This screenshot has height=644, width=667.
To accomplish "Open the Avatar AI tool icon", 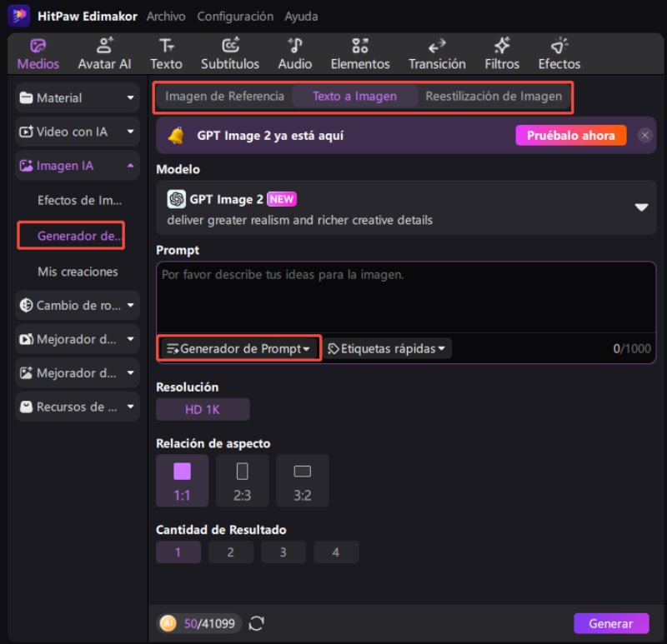I will click(104, 45).
